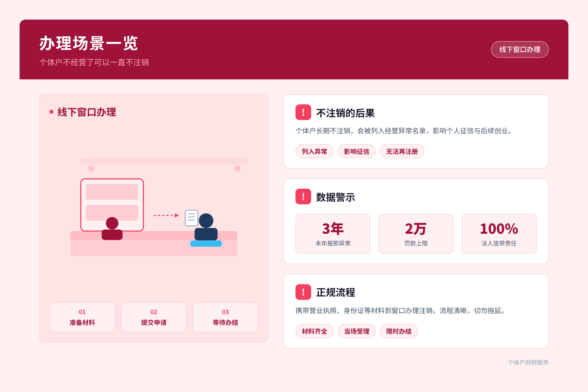Click the alert icon beside 数据警示
The image size is (588, 392).
click(303, 196)
